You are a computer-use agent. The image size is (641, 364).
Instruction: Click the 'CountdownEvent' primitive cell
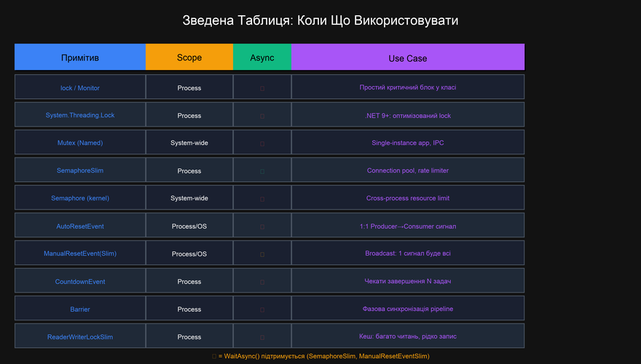(80, 281)
